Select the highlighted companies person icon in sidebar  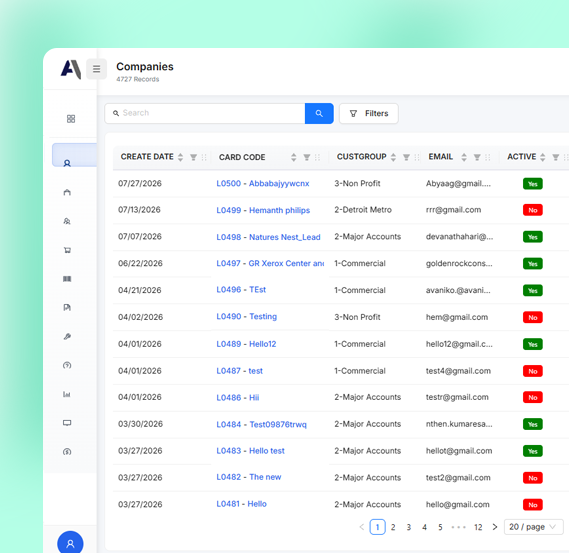pyautogui.click(x=67, y=163)
